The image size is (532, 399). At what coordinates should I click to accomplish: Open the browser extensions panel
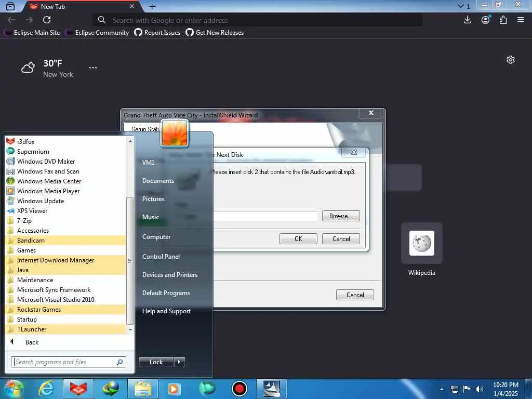(x=503, y=20)
